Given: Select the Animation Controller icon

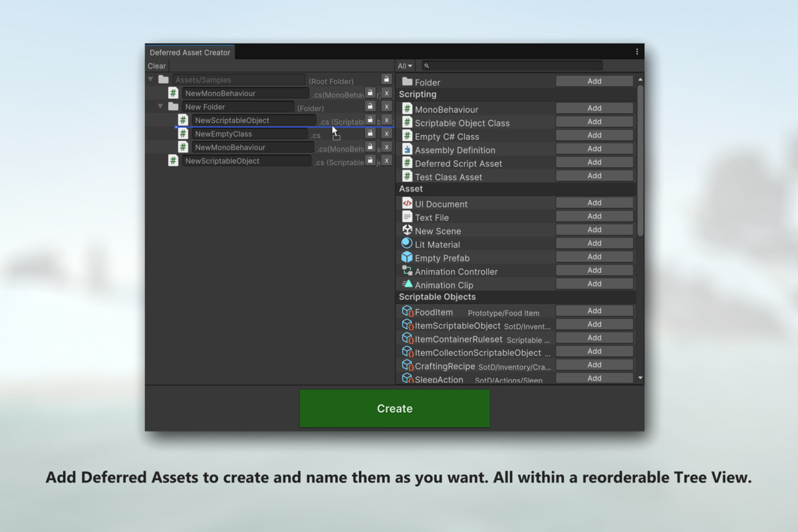Looking at the screenshot, I should pyautogui.click(x=406, y=271).
